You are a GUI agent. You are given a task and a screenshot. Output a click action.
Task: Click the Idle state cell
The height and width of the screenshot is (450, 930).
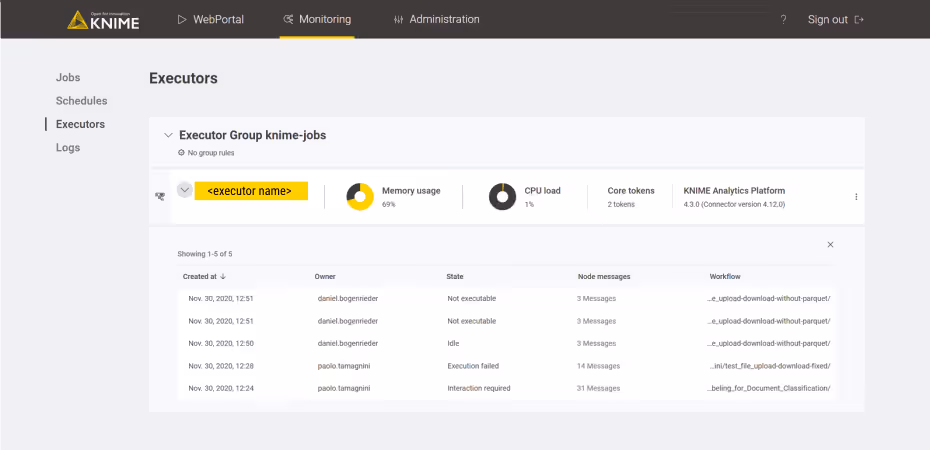(453, 343)
